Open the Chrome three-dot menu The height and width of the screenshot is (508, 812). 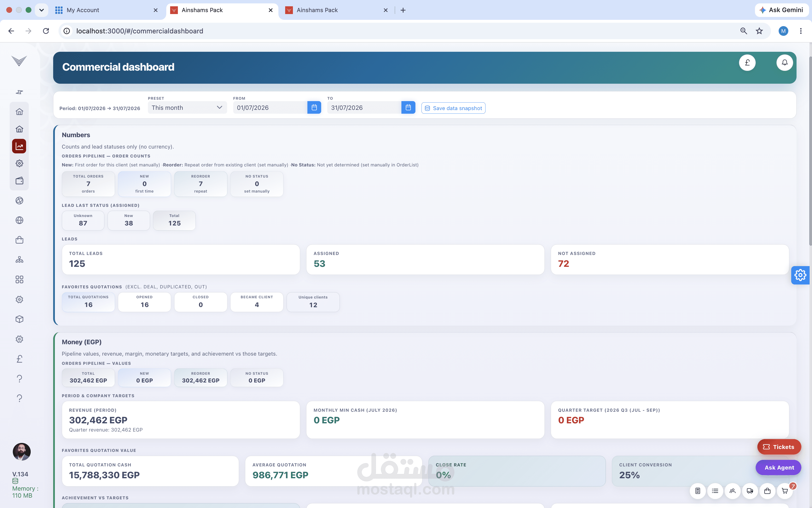(x=801, y=31)
